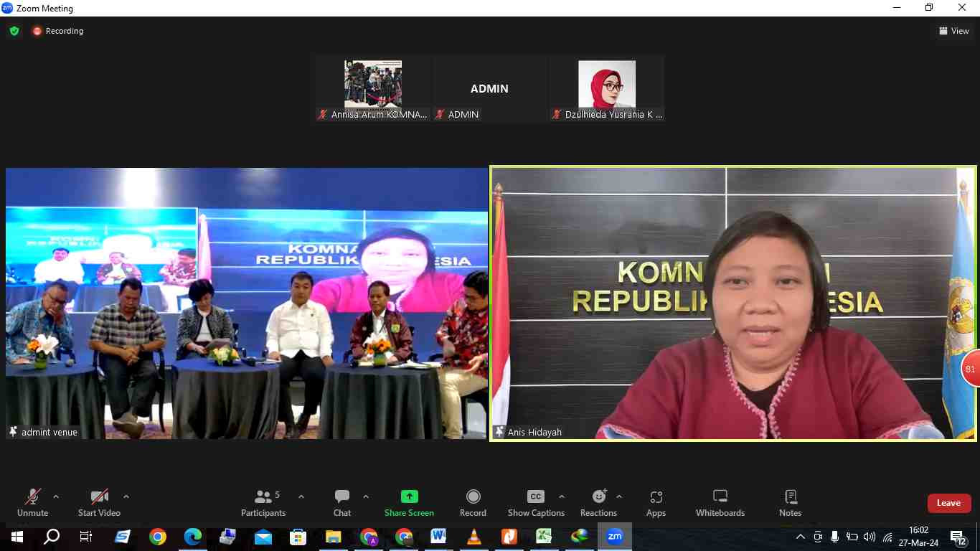Open VLC media player from taskbar
This screenshot has height=551, width=980.
tap(473, 537)
